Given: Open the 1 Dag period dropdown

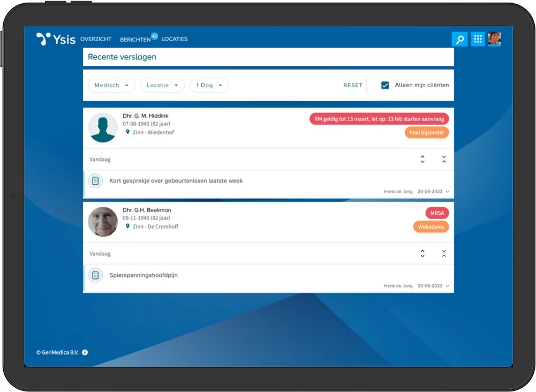Looking at the screenshot, I should 208,85.
